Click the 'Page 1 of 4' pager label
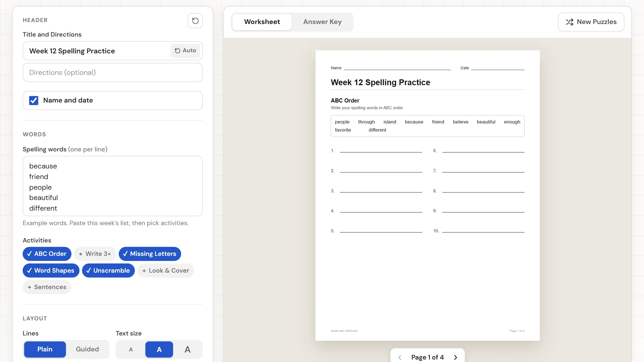644x362 pixels. [427, 357]
